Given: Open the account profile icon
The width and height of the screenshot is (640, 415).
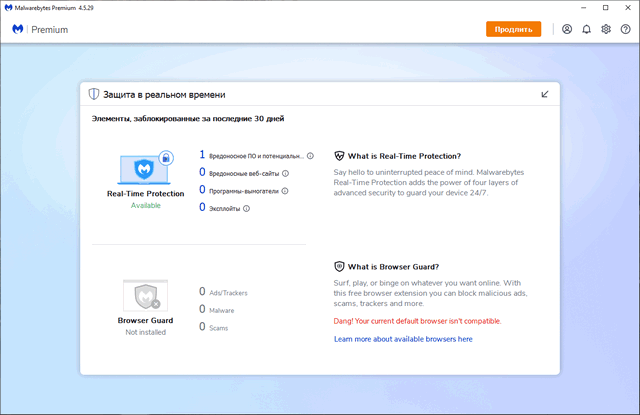Looking at the screenshot, I should click(567, 29).
